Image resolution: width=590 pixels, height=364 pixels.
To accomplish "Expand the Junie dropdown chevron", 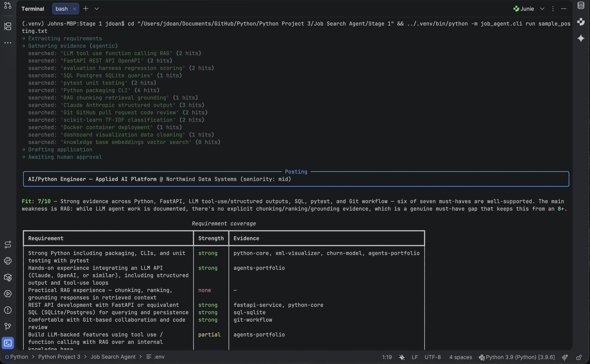I will pyautogui.click(x=542, y=9).
